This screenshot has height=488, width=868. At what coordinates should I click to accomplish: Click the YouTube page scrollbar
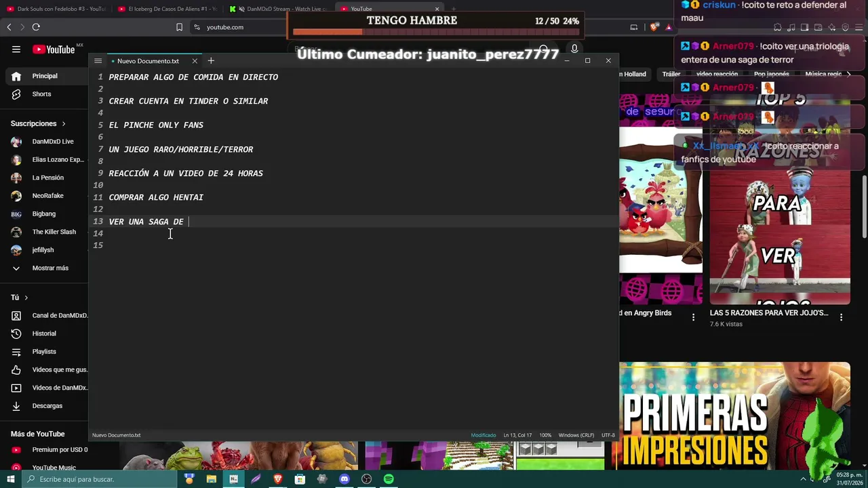(864, 207)
